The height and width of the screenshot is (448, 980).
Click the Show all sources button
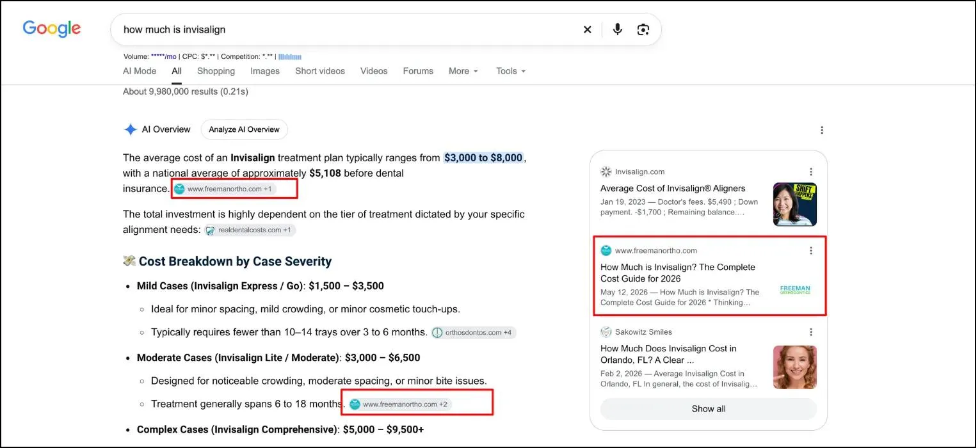coord(709,409)
